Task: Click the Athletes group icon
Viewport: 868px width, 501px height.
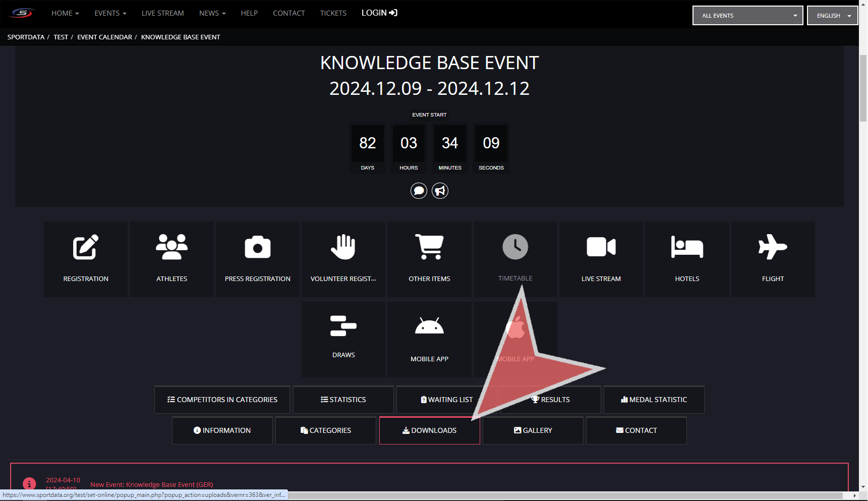Action: point(171,248)
